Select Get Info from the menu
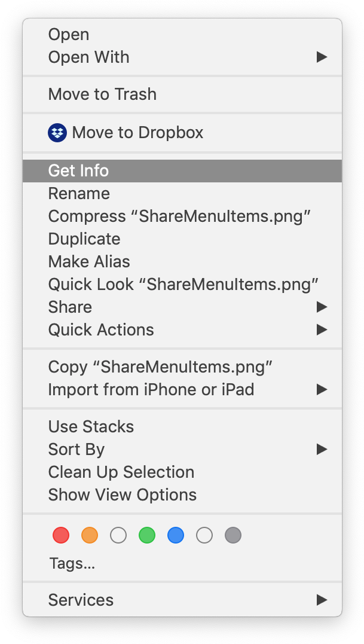This screenshot has height=644, width=364. click(x=78, y=170)
